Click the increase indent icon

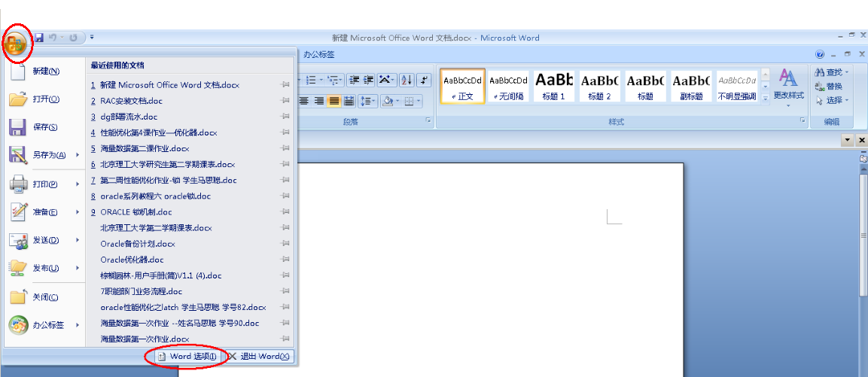[x=369, y=80]
